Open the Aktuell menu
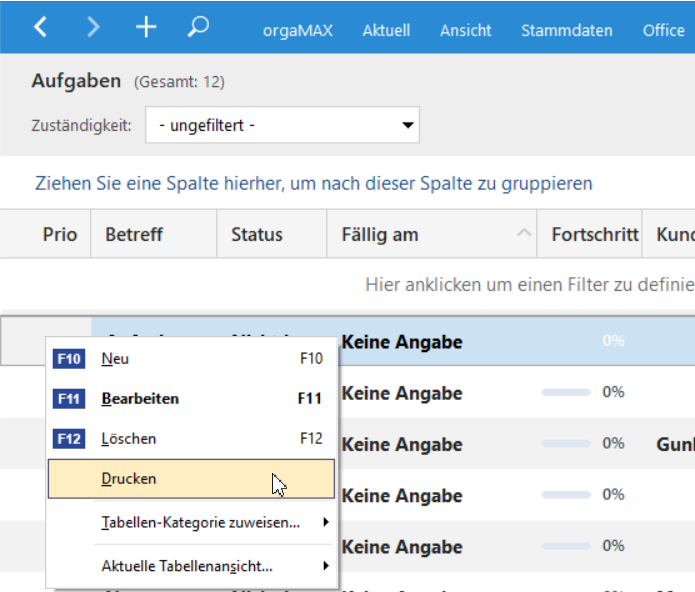This screenshot has height=592, width=695. (x=386, y=30)
